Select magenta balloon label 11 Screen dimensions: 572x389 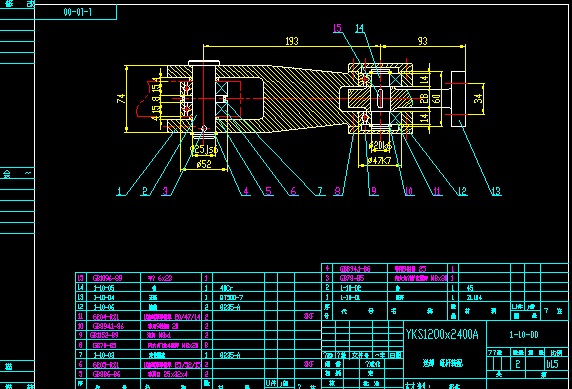click(x=437, y=191)
